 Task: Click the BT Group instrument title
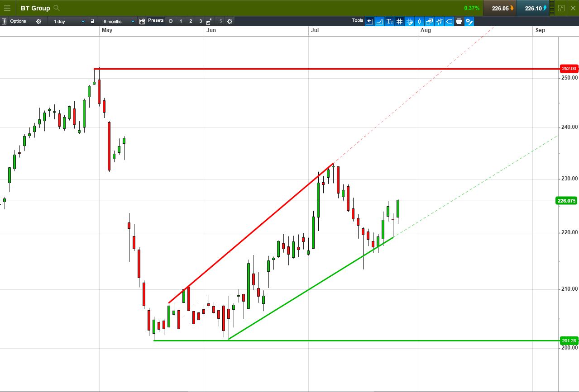pyautogui.click(x=35, y=8)
